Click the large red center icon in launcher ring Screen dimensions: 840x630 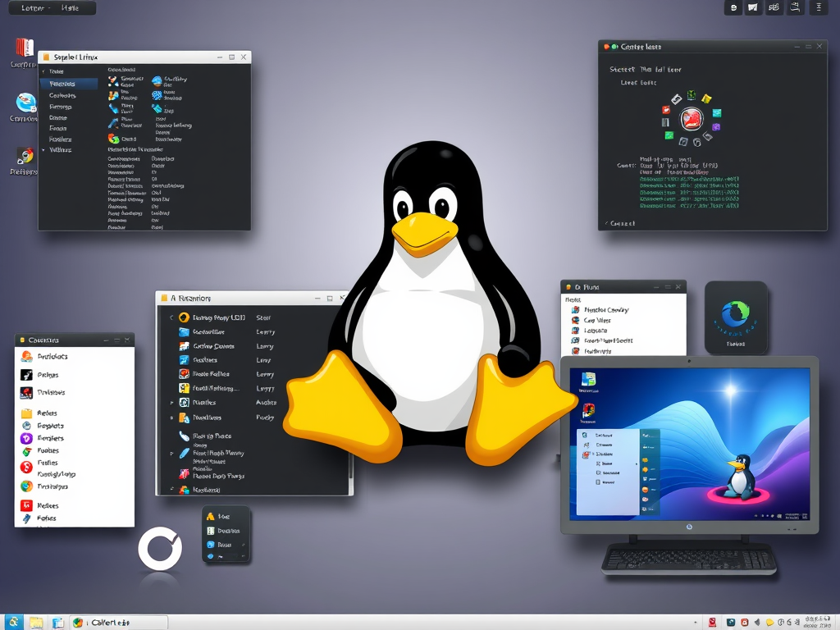(x=692, y=118)
